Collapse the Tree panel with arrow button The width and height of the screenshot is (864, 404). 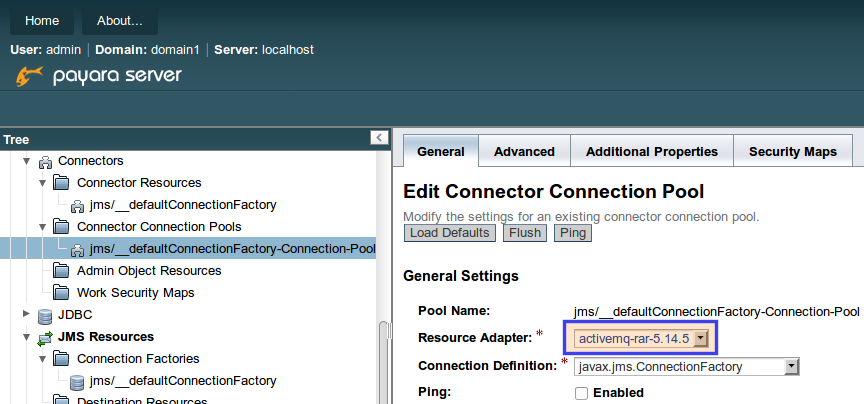379,138
